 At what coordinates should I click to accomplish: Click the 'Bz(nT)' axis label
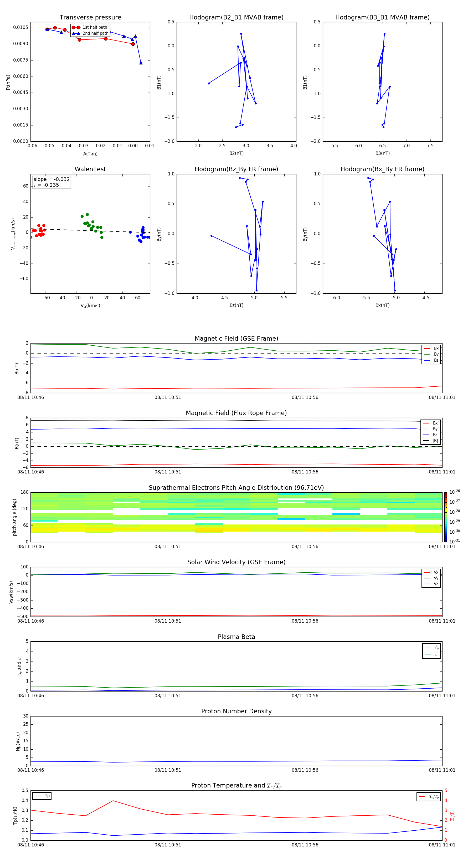pyautogui.click(x=236, y=305)
